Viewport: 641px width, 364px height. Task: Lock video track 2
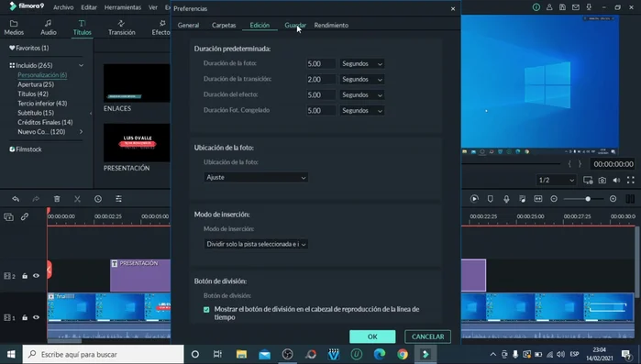tap(25, 276)
